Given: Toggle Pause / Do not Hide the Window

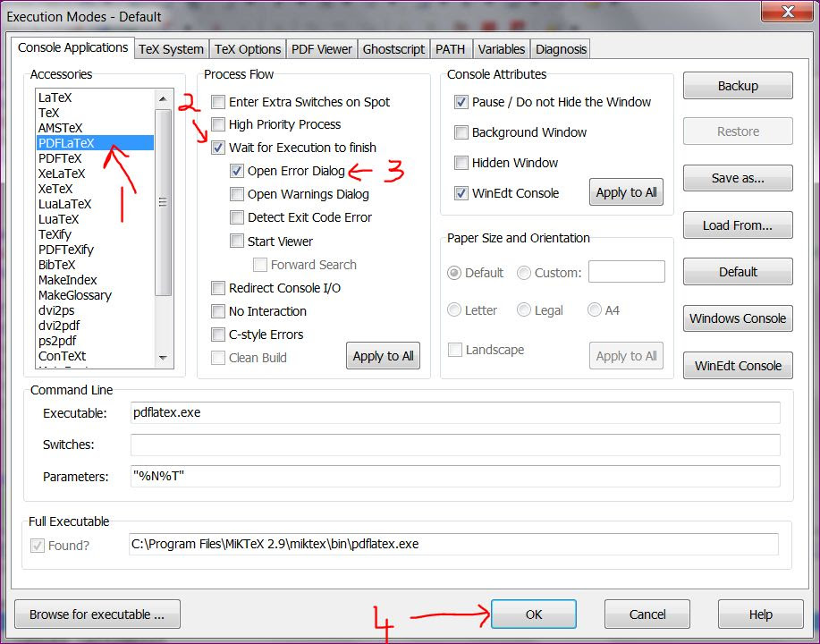Looking at the screenshot, I should 461,102.
